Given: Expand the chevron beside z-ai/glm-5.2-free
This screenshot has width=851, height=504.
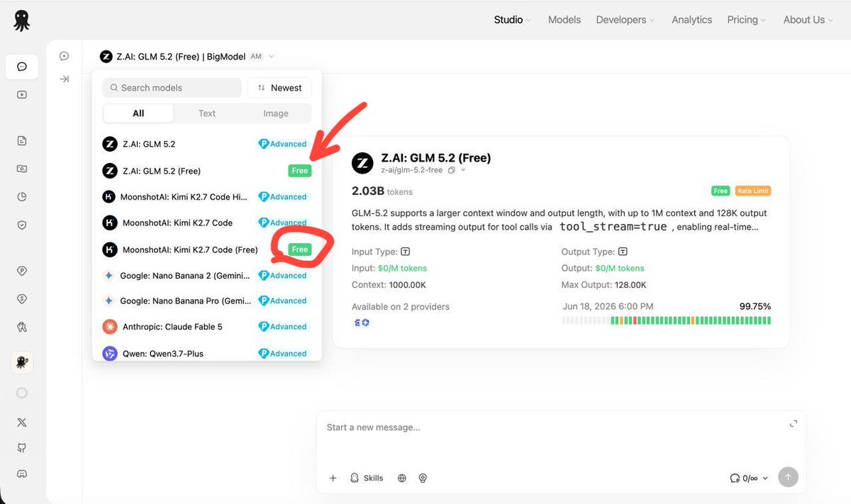Looking at the screenshot, I should pos(464,170).
